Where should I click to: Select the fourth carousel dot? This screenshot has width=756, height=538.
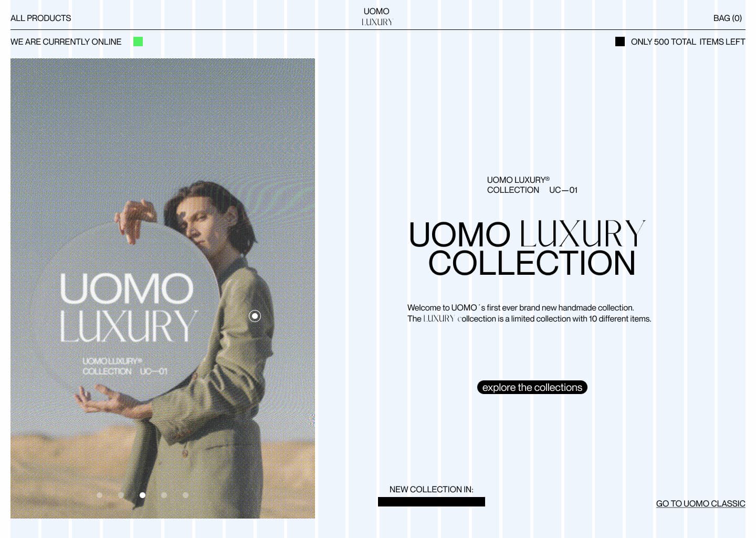(164, 495)
